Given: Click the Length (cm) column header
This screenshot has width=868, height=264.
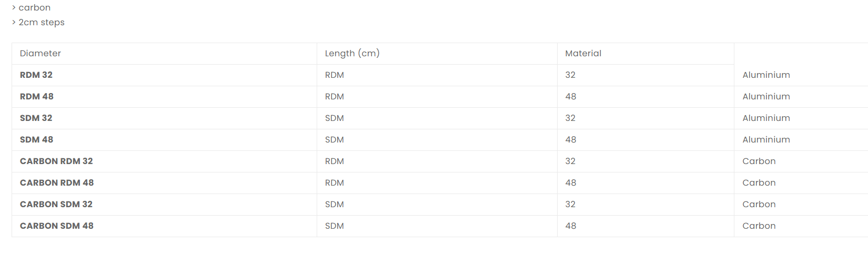Looking at the screenshot, I should pyautogui.click(x=352, y=54).
